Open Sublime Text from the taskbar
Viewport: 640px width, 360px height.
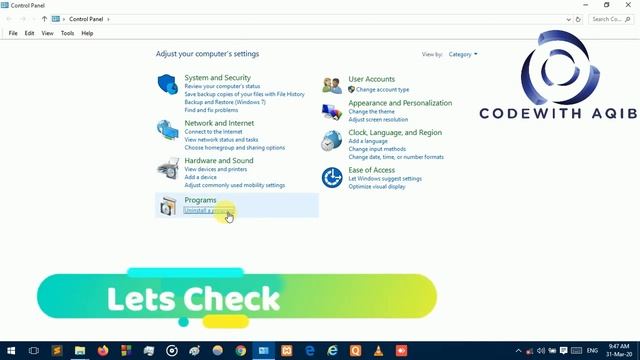[57, 351]
